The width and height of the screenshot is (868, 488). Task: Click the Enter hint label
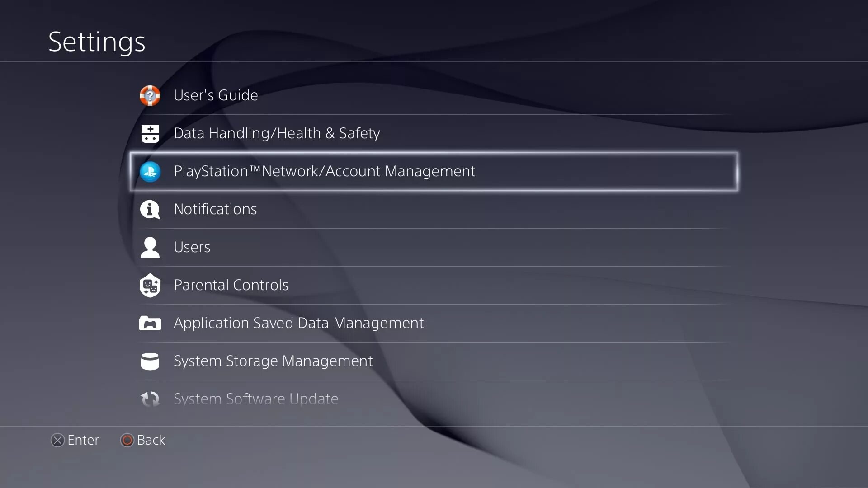pos(83,440)
